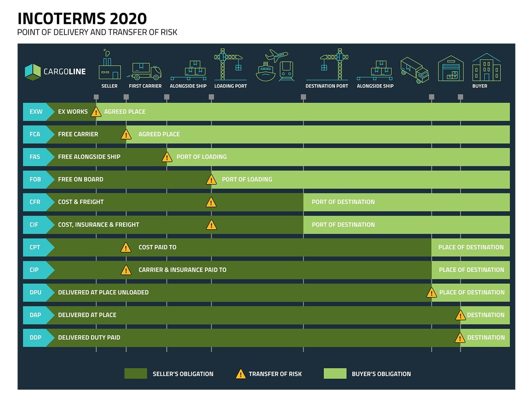
Task: Click the warehouse icon
Action: click(451, 68)
